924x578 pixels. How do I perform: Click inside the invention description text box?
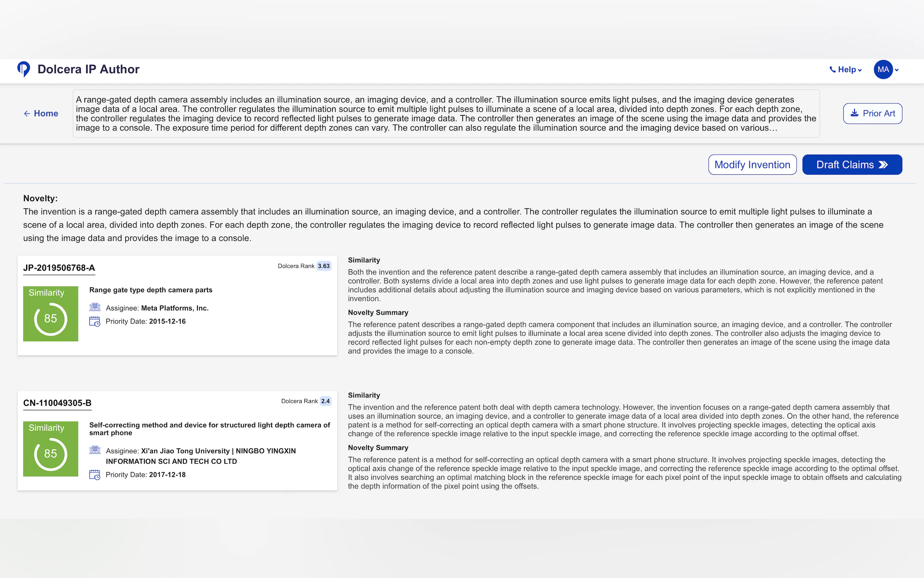coord(446,114)
